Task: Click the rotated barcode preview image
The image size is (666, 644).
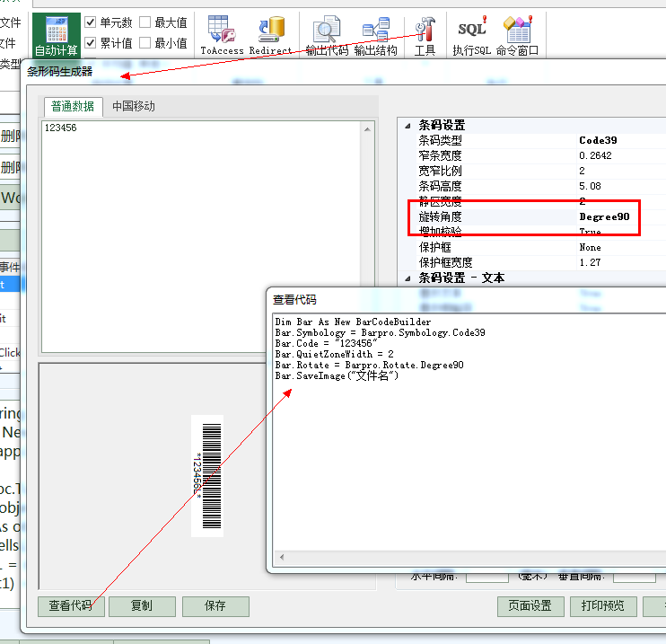Action: click(208, 476)
